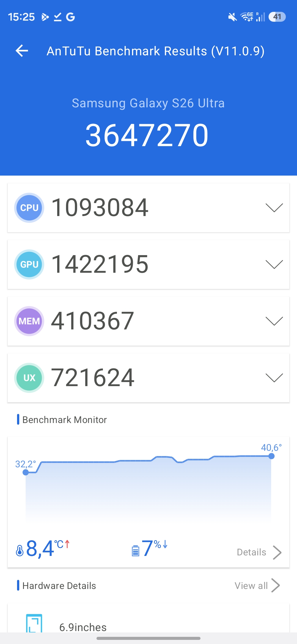Tap the 32,2° start point on temperature graph

(26, 472)
